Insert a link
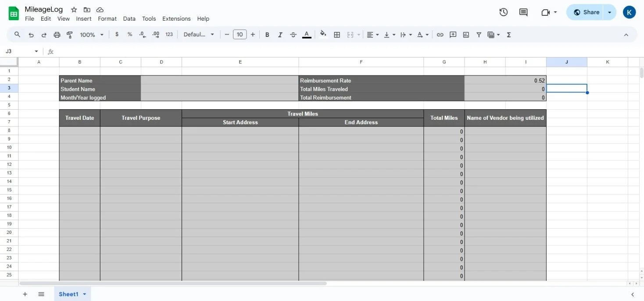Viewport: 644px width, 301px height. point(440,35)
